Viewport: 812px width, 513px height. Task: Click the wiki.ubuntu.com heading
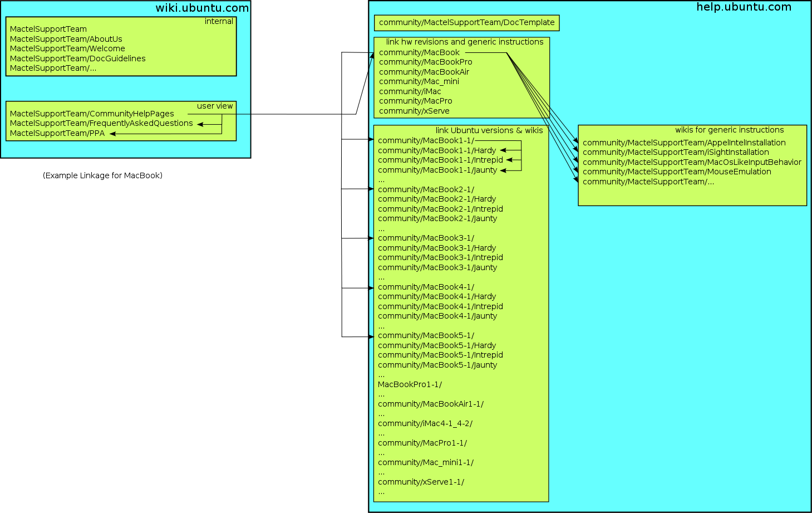[x=202, y=8]
